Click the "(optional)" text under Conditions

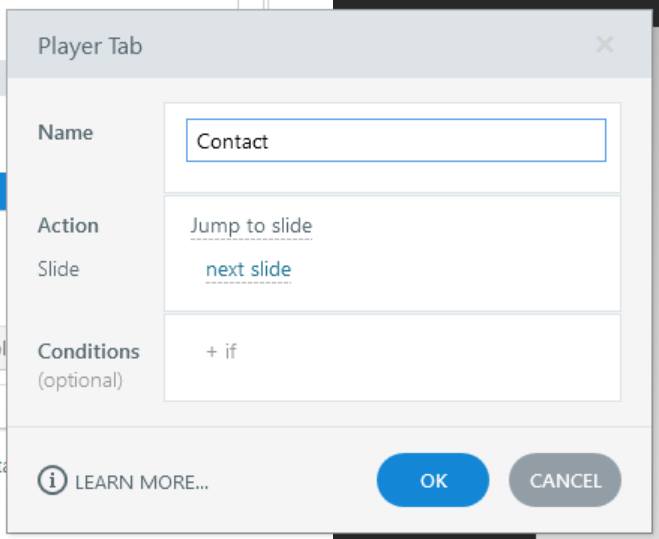click(80, 380)
